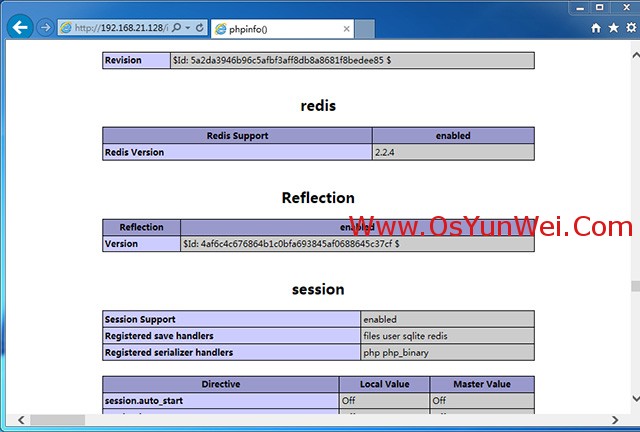Minimize the browser window
The image size is (640, 432).
click(x=580, y=7)
